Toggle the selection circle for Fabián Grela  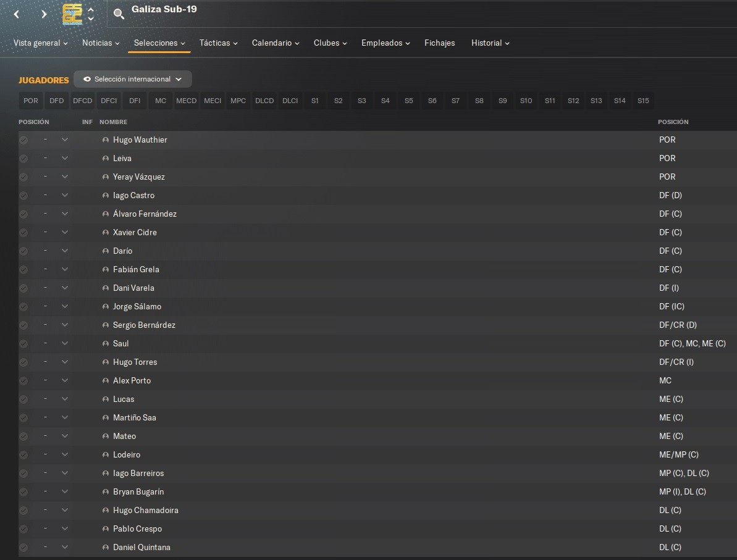23,270
